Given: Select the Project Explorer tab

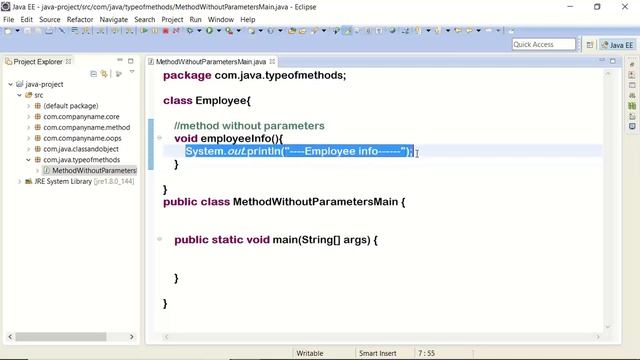Looking at the screenshot, I should (38, 62).
